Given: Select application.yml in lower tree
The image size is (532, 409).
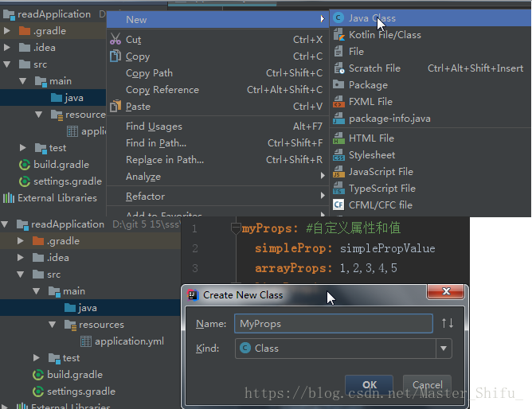Looking at the screenshot, I should coord(129,341).
